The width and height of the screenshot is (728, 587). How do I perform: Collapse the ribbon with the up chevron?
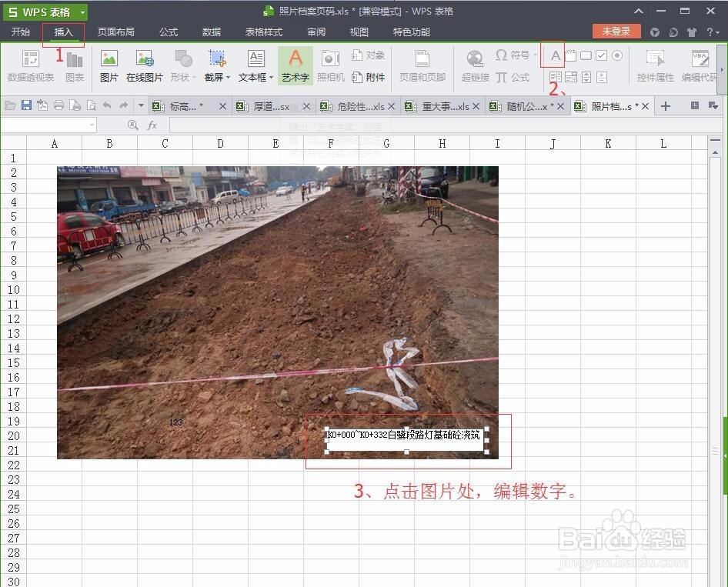(x=639, y=11)
